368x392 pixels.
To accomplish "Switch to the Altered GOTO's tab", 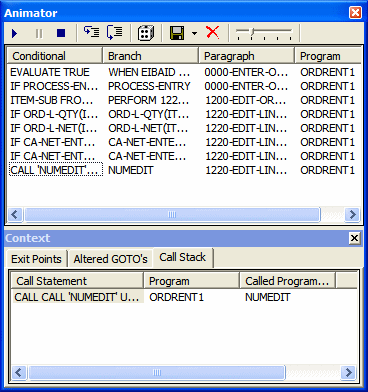I will pyautogui.click(x=110, y=259).
